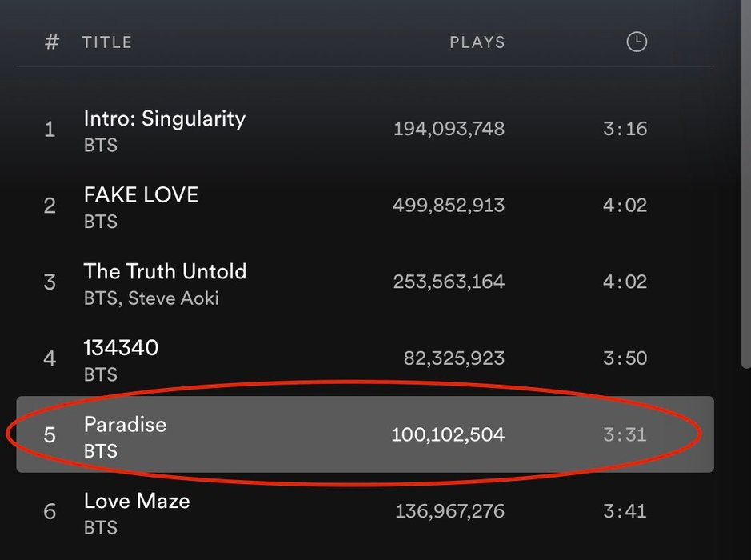Click the 100,102,504 play count

tap(448, 434)
